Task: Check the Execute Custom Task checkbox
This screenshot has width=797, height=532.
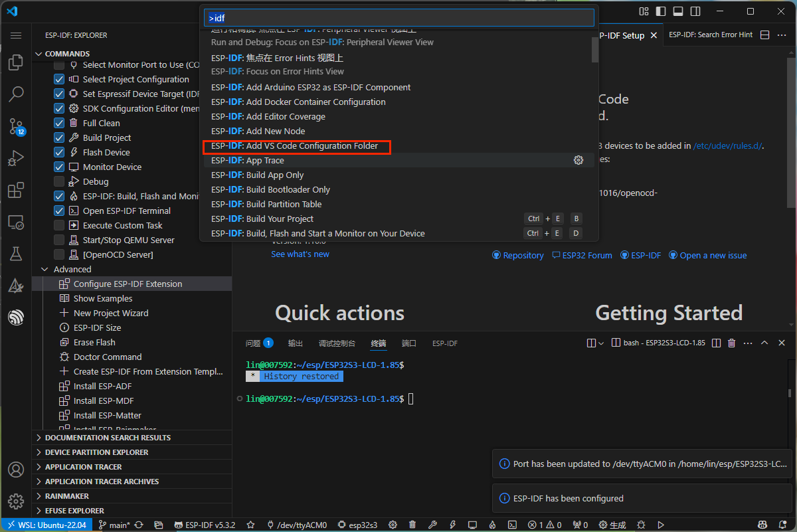Action: click(x=58, y=225)
